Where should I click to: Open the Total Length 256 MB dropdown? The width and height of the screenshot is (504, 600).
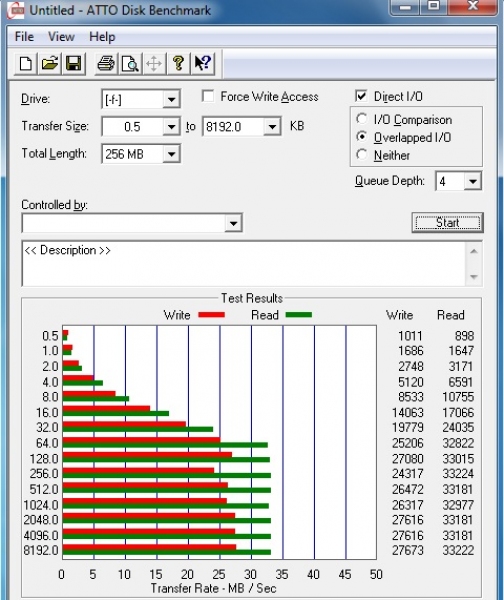(x=171, y=154)
